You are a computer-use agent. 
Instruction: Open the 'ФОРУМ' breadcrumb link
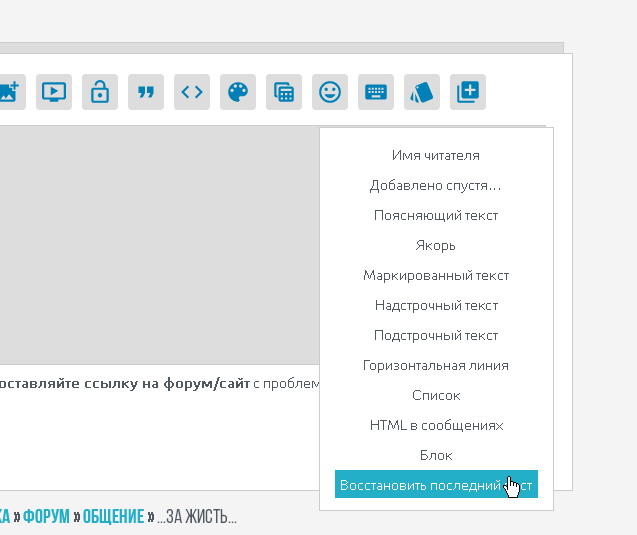[46, 517]
